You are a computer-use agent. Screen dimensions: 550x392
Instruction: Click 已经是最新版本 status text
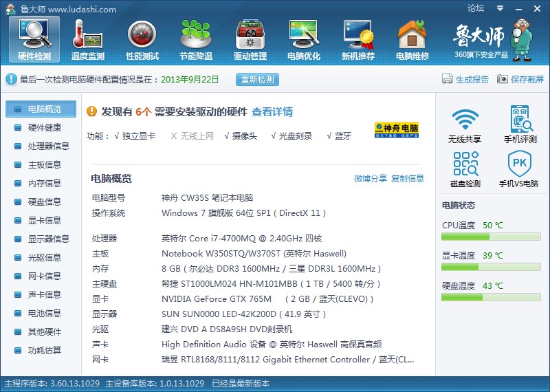pos(241,384)
